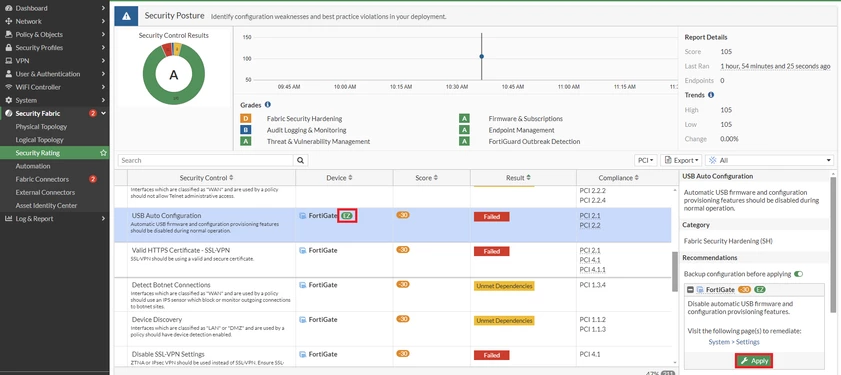Sort by Device column header

point(340,178)
